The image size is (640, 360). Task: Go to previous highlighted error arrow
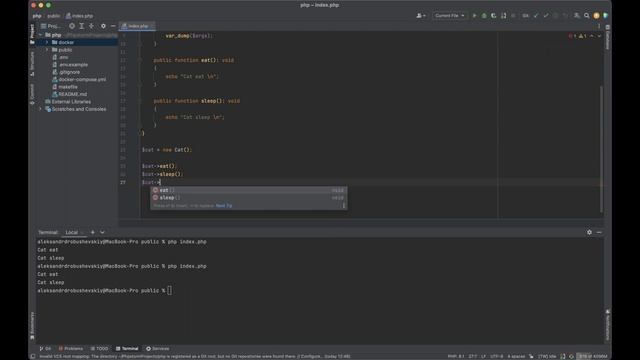tap(592, 36)
